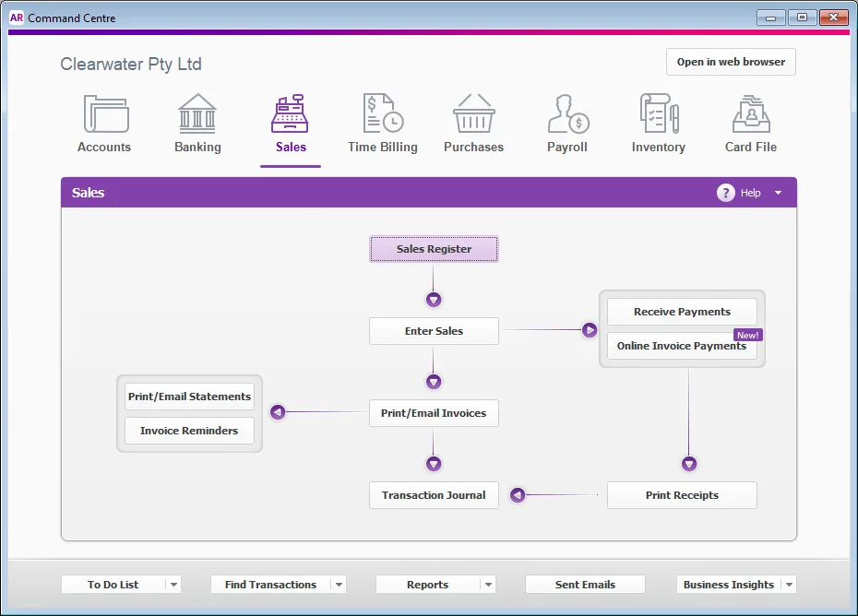Open the Time Billing command centre
The image size is (858, 616).
point(382,123)
